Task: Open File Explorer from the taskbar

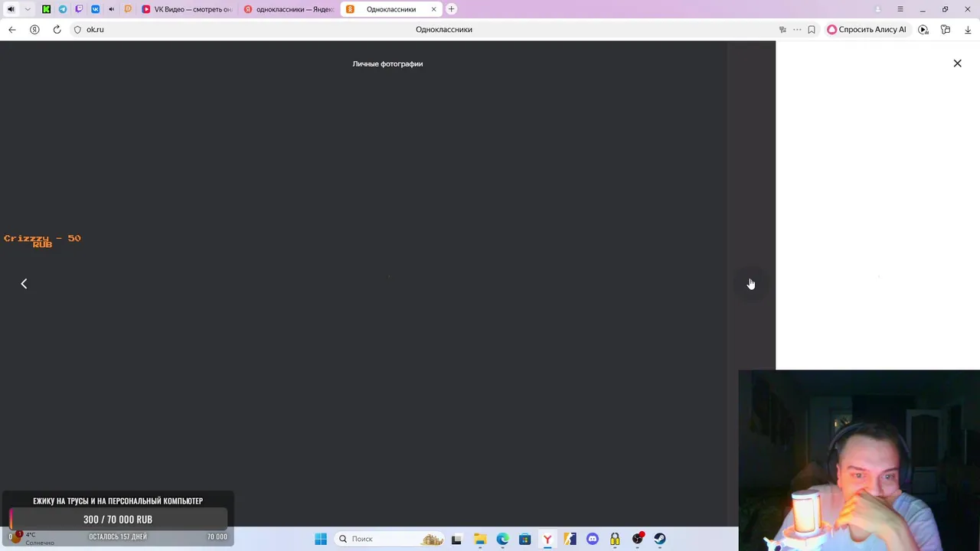Action: 480,539
